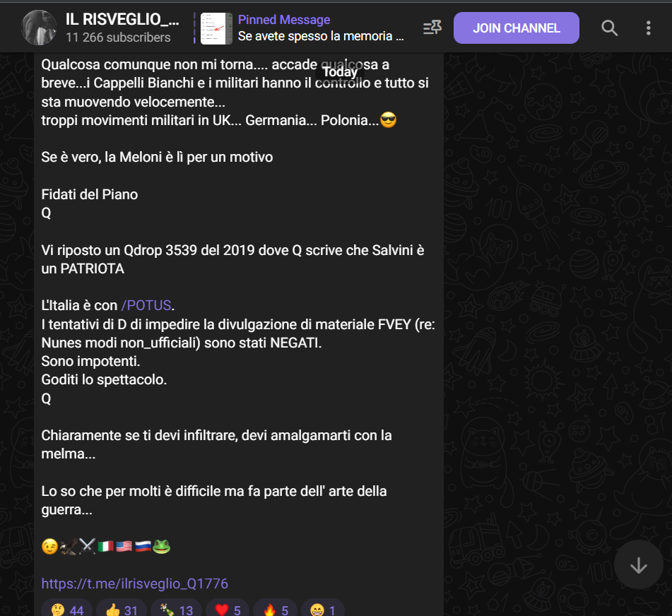Join the channel

tap(516, 28)
